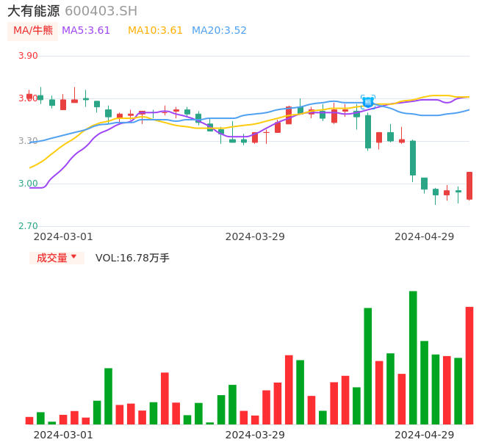The image size is (504, 445).
Task: Click the 3.00 price axis label
Action: [28, 184]
